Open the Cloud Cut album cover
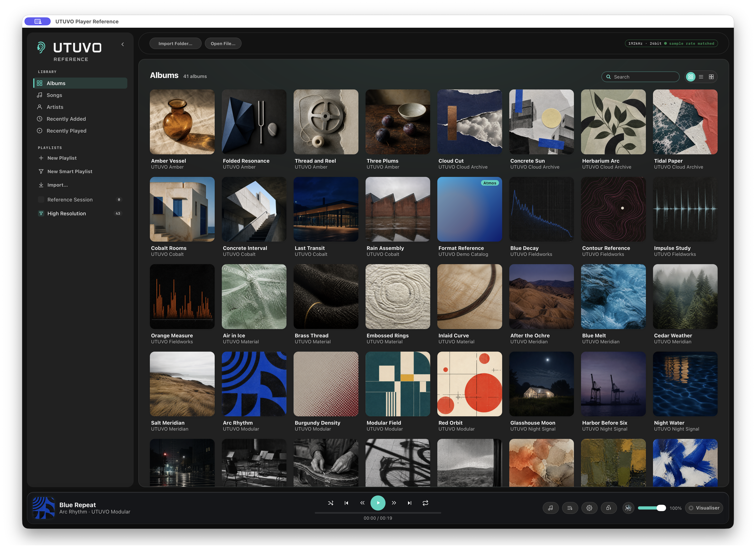 pos(470,122)
